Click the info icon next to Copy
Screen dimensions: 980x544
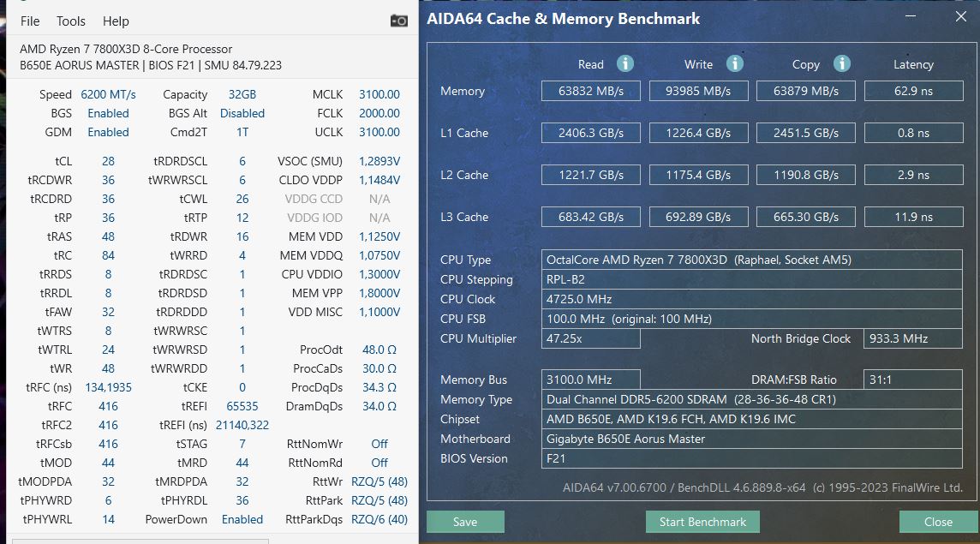[842, 63]
